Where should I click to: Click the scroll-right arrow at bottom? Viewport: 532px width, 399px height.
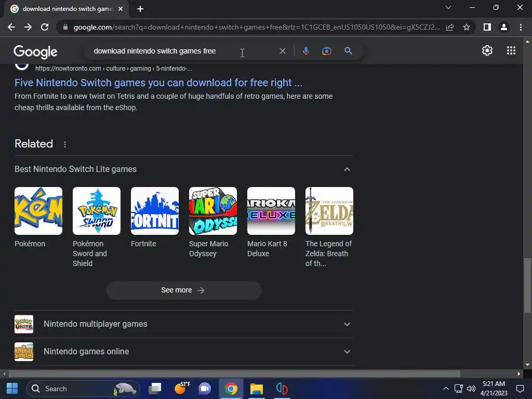(x=519, y=374)
